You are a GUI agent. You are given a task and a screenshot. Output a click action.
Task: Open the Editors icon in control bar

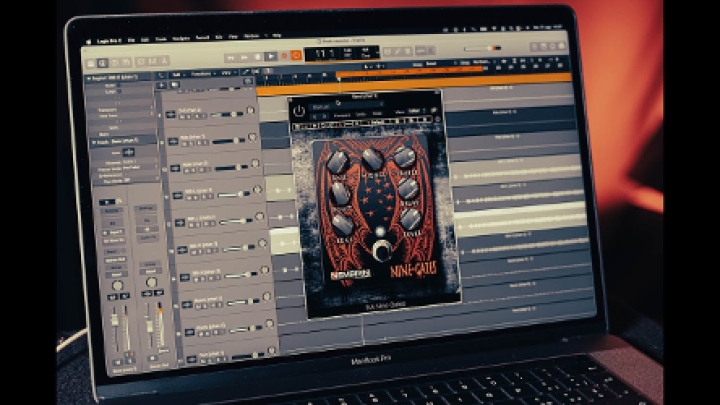click(x=164, y=60)
